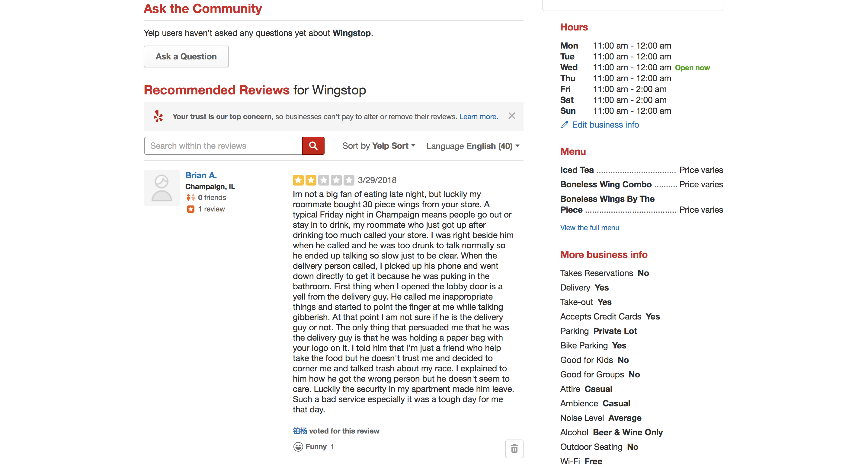Screen dimensions: 868x467
Task: Open Brian A. profile link
Action: (201, 175)
